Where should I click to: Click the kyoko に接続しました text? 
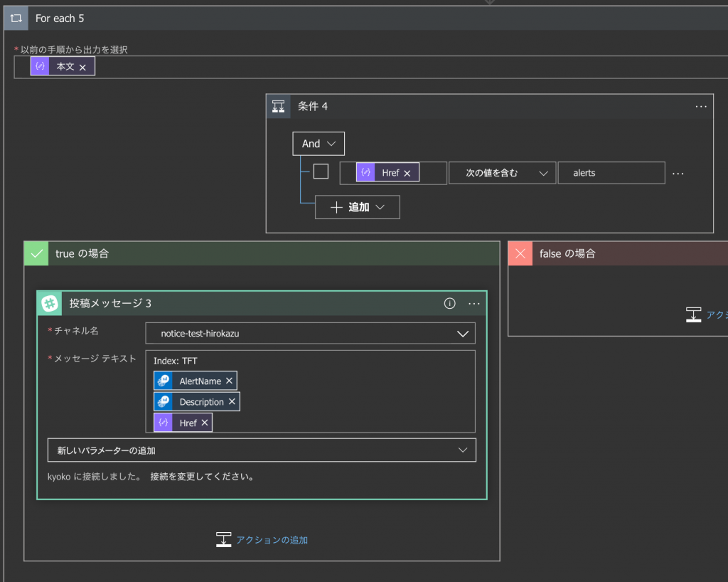pyautogui.click(x=95, y=477)
